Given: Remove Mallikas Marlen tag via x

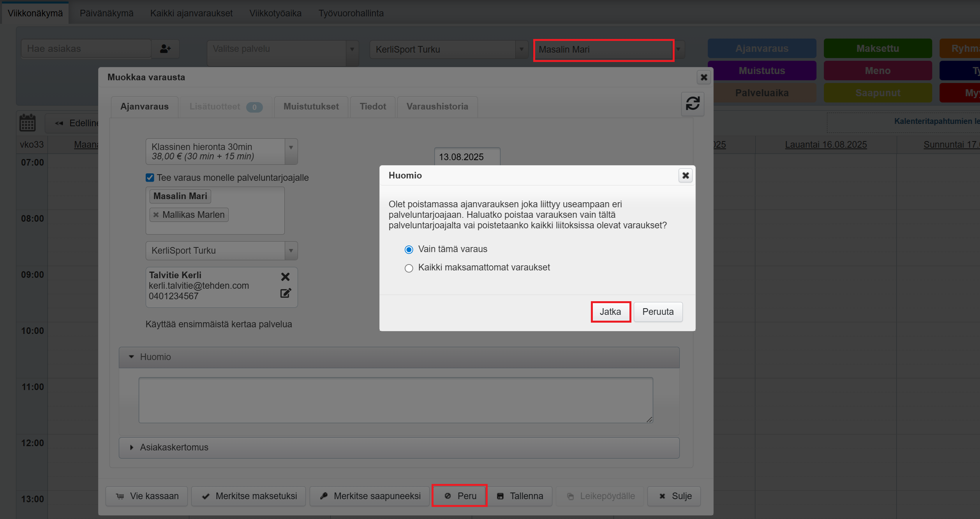Looking at the screenshot, I should pos(156,215).
